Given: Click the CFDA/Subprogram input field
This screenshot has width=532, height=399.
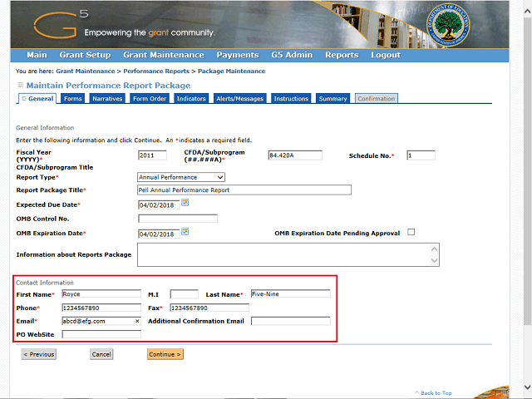Looking at the screenshot, I should point(295,155).
